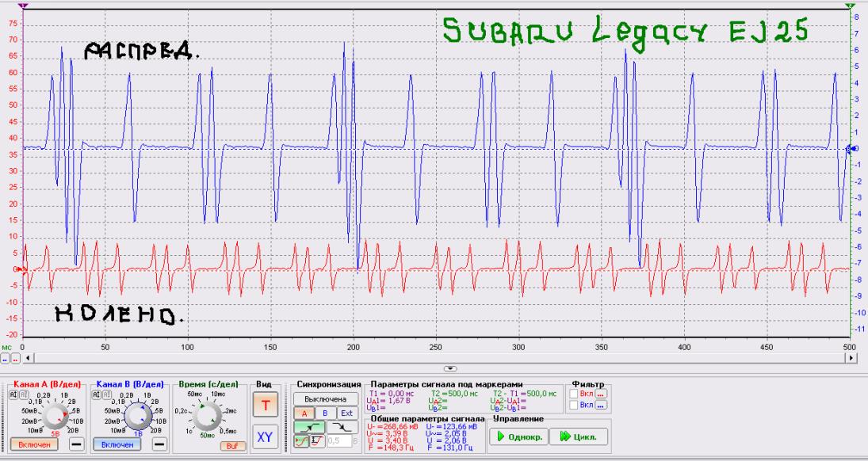Click Channel B minus button
The height and width of the screenshot is (461, 868).
[159, 445]
